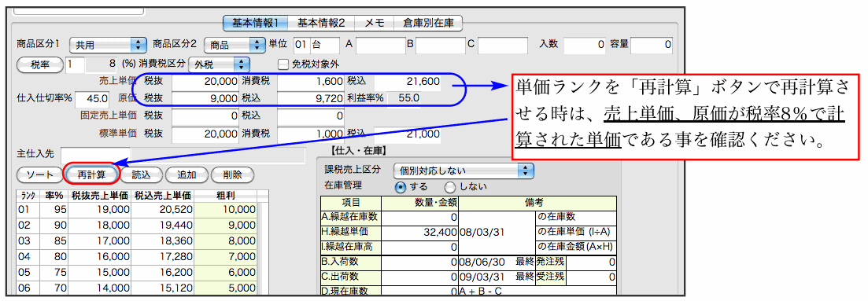
Task: Click 固定売上単価 税抜 field showing 0
Action: point(205,116)
